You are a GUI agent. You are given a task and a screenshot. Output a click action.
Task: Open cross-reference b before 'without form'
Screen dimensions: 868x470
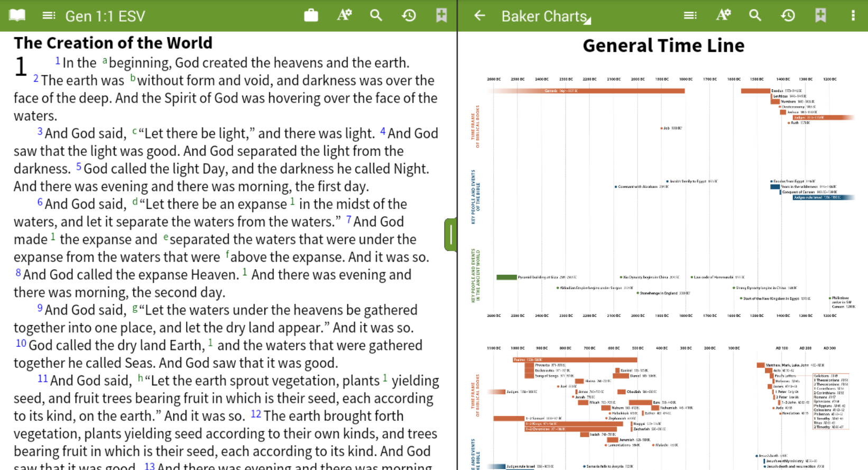(133, 79)
